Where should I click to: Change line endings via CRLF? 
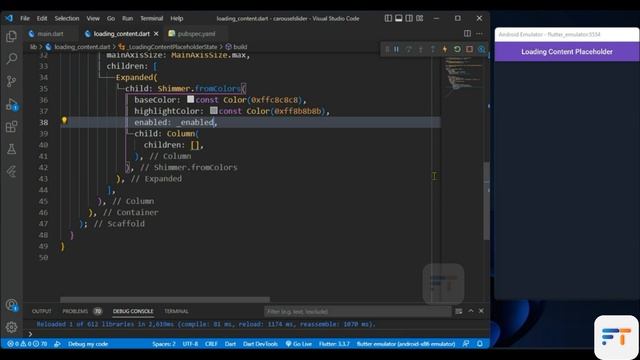(x=211, y=344)
